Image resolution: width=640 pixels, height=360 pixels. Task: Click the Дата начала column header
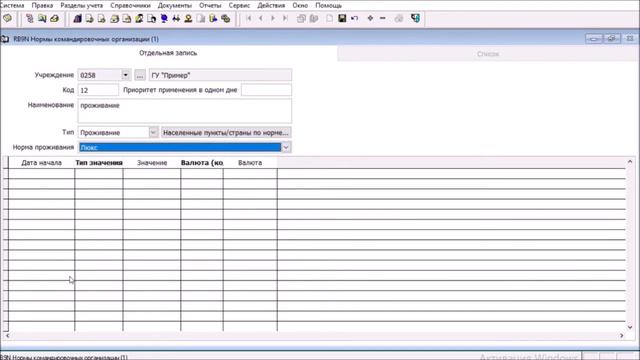41,162
